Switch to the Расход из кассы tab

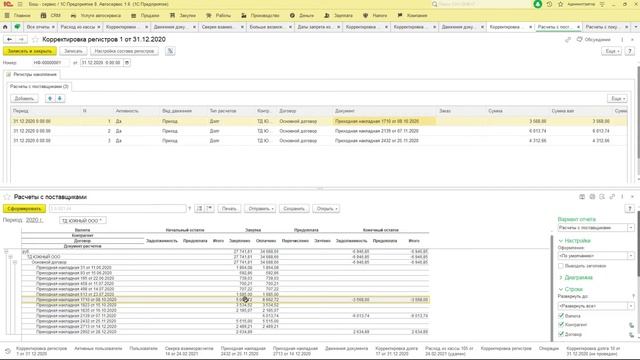coord(80,27)
